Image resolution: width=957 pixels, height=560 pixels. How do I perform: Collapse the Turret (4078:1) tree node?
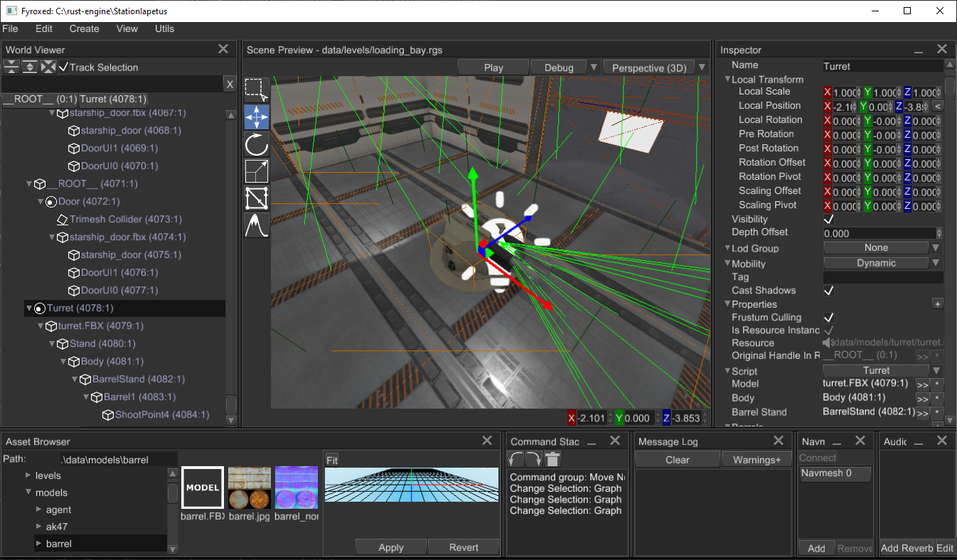[29, 308]
